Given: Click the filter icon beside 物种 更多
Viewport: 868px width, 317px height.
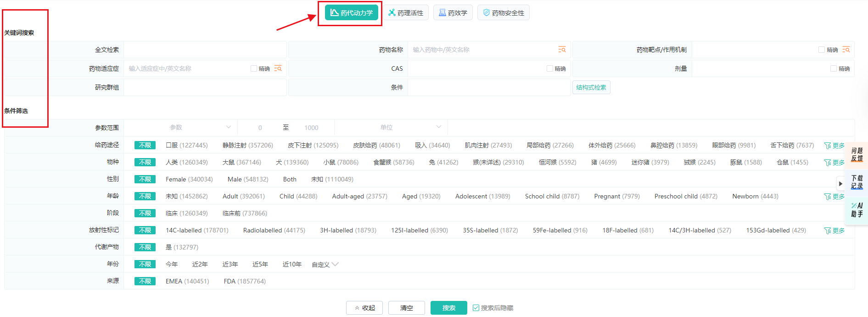Looking at the screenshot, I should [828, 163].
